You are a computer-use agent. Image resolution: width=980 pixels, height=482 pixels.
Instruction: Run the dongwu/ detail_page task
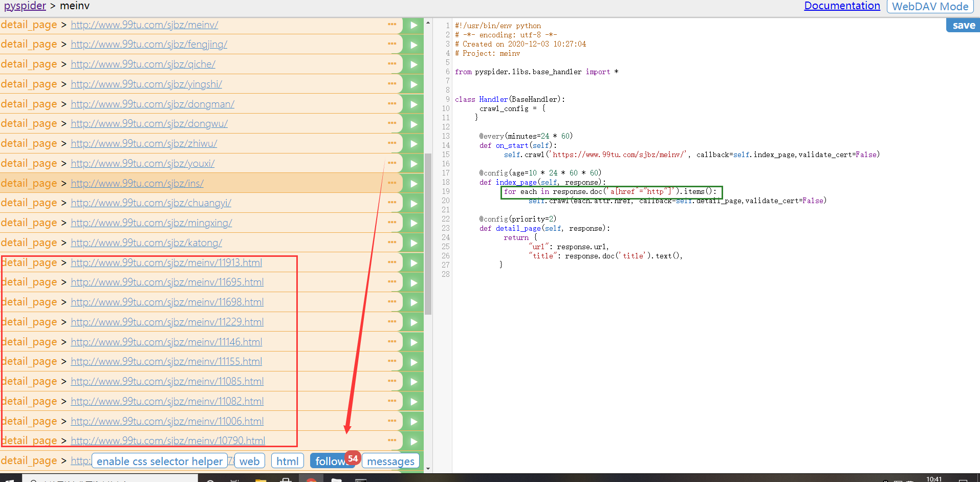[413, 124]
